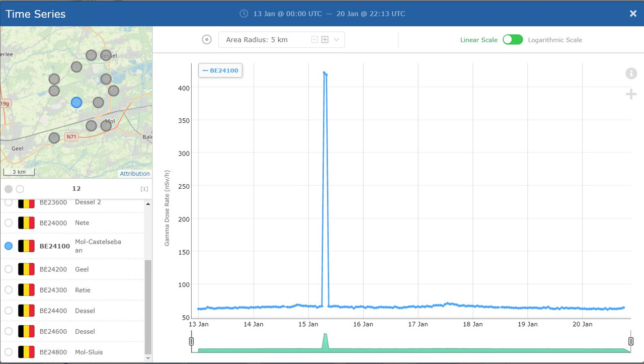Click the target icon left of Area Radius
644x364 pixels.
[x=206, y=40]
